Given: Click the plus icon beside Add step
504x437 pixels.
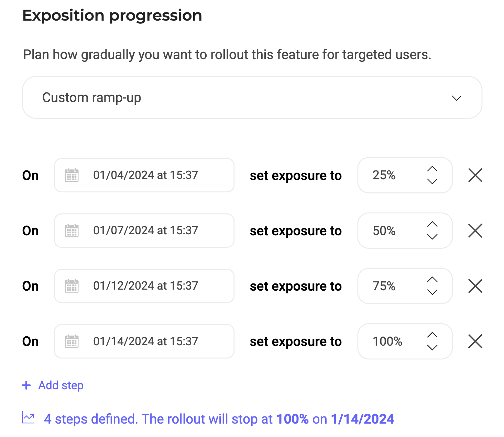Looking at the screenshot, I should click(x=26, y=385).
